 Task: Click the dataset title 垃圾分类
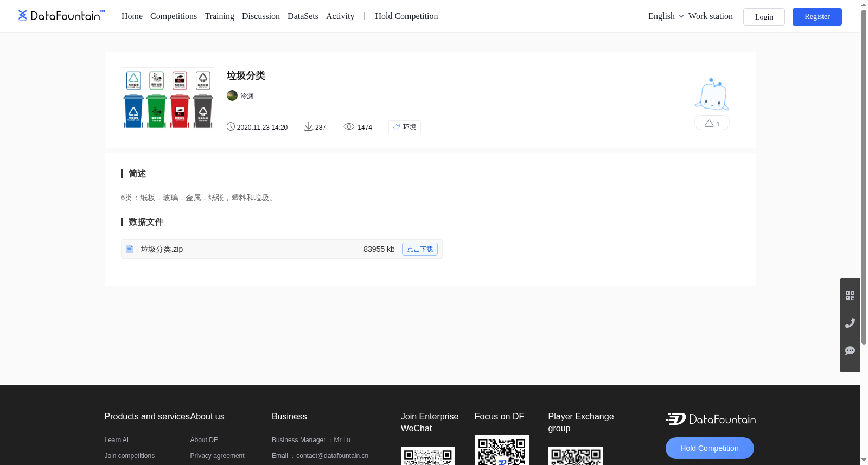[x=246, y=75]
